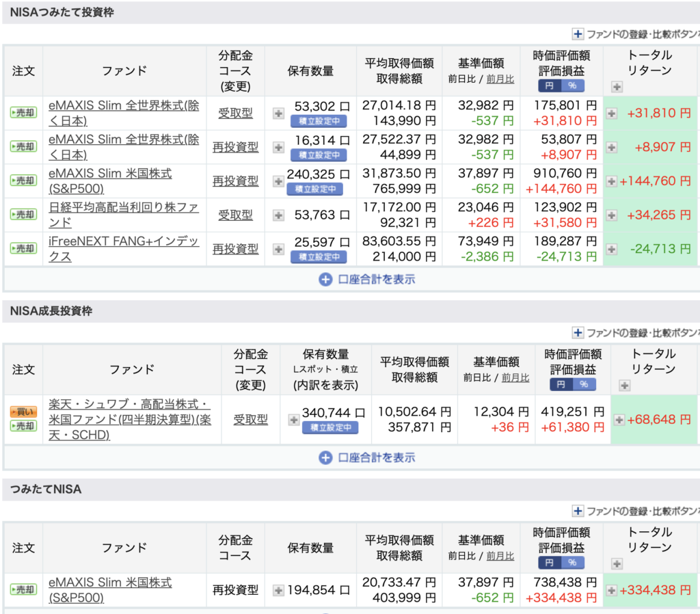Expand 口座合計を表示 under NISA成長投資枠
Screen dimensions: 700x614
(x=367, y=458)
